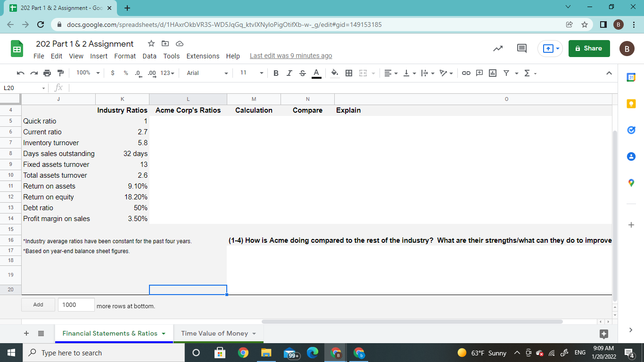
Task: Open the borders tool
Action: pyautogui.click(x=349, y=73)
